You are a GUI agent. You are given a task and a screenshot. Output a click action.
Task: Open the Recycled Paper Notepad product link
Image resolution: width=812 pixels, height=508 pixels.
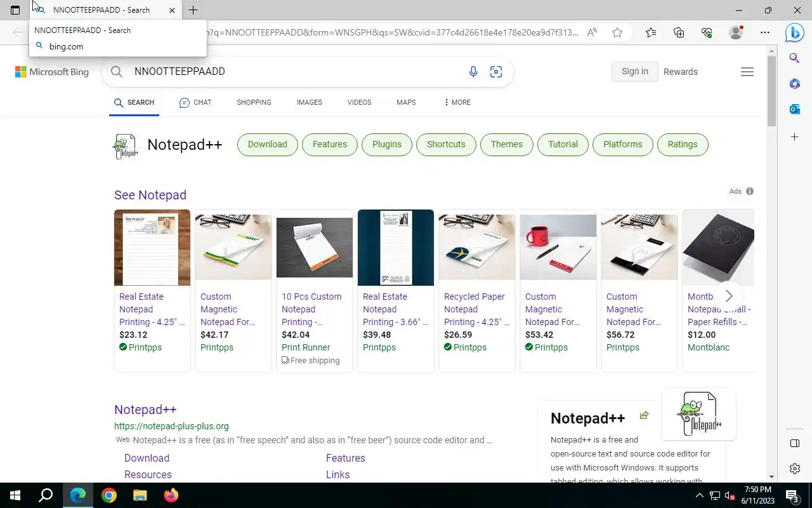click(476, 309)
